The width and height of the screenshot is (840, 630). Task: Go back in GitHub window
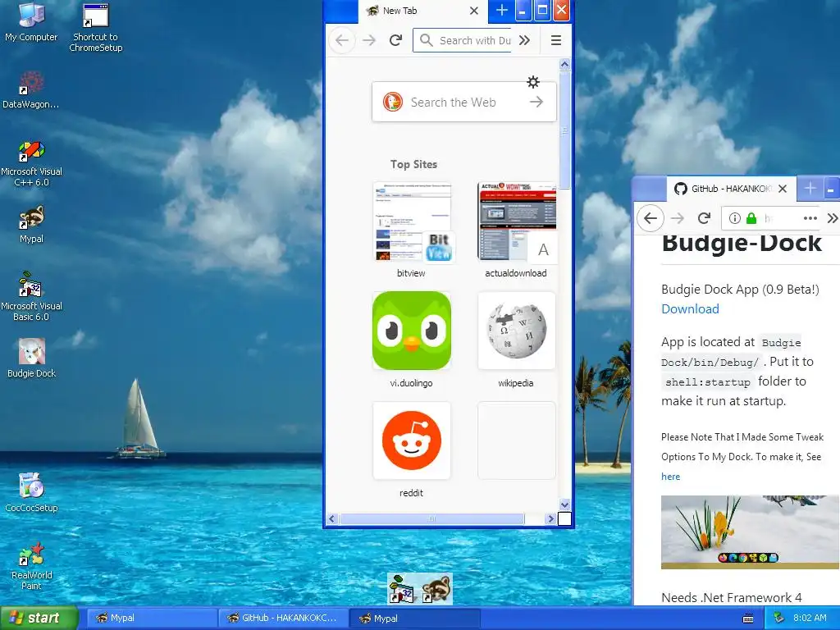(x=651, y=218)
